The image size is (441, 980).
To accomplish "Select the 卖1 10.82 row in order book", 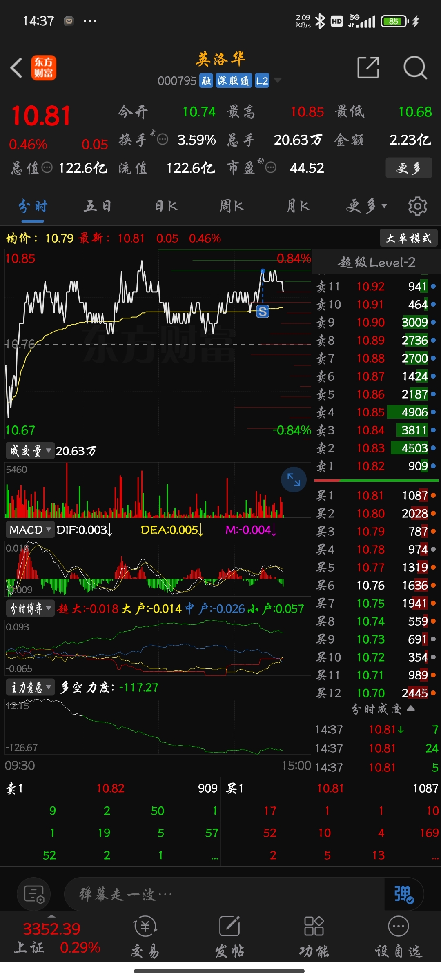I will (376, 466).
